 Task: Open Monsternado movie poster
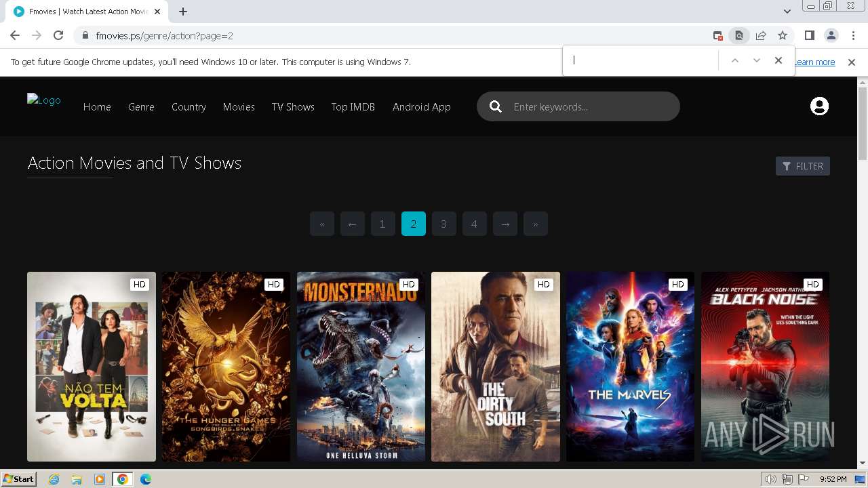[x=361, y=367]
